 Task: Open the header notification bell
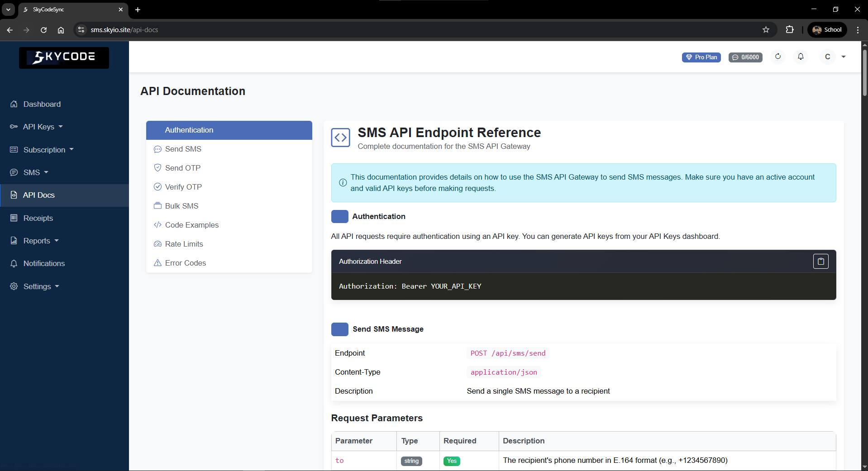pyautogui.click(x=801, y=57)
